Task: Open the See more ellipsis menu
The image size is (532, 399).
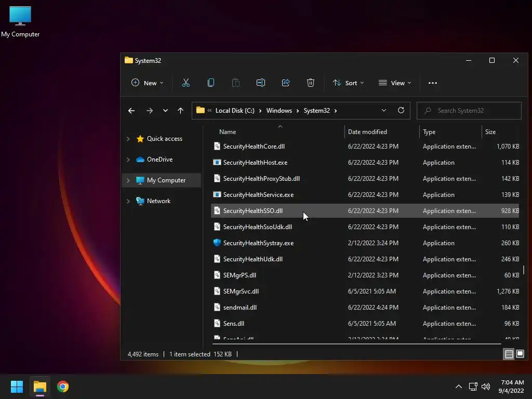Action: [433, 83]
